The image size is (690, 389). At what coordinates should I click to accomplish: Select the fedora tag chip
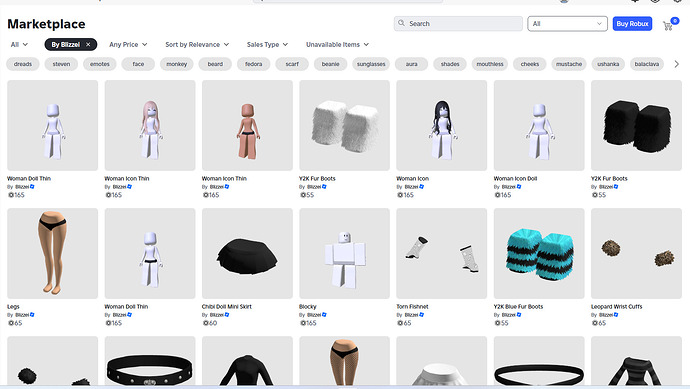[x=253, y=64]
